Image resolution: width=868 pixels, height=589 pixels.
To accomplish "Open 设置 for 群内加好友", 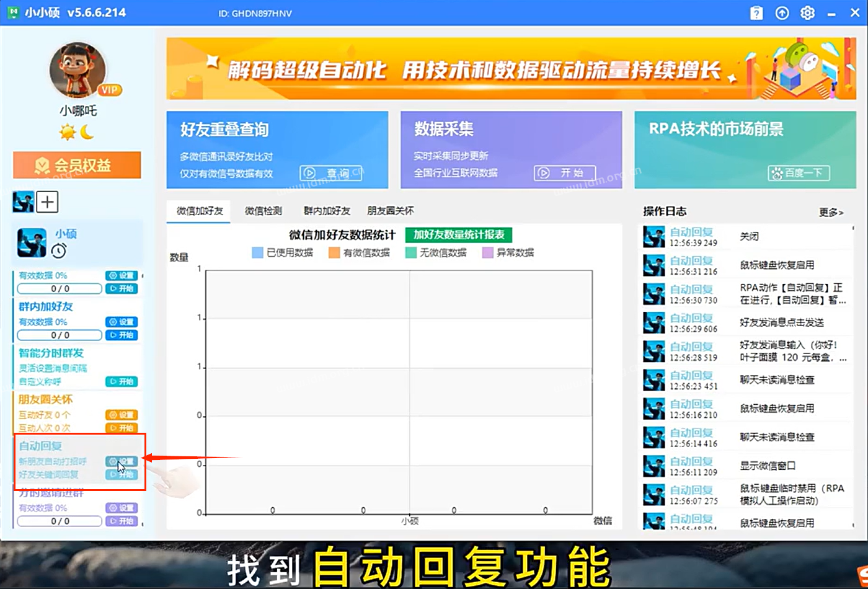I will pyautogui.click(x=122, y=322).
